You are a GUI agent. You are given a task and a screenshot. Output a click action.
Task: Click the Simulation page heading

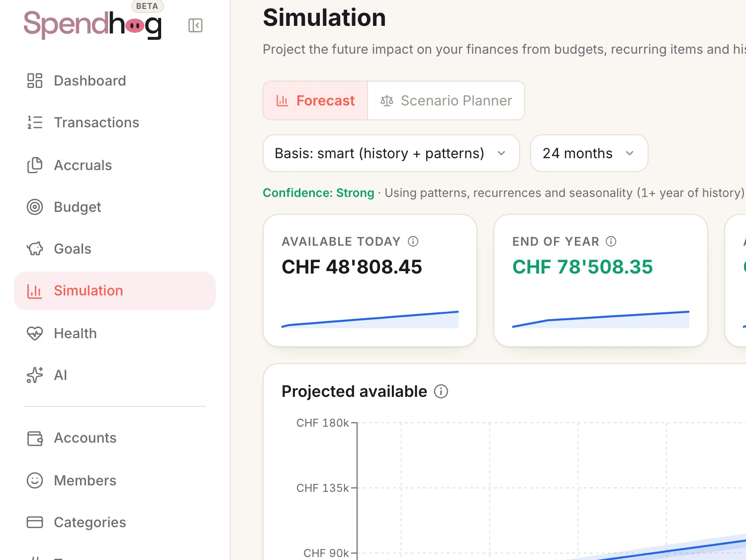coord(324,18)
